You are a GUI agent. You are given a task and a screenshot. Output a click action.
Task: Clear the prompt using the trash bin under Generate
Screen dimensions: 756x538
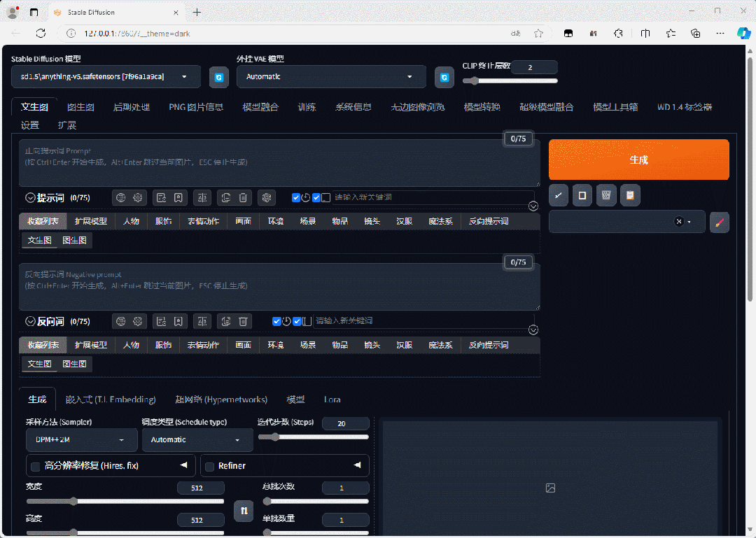click(606, 195)
